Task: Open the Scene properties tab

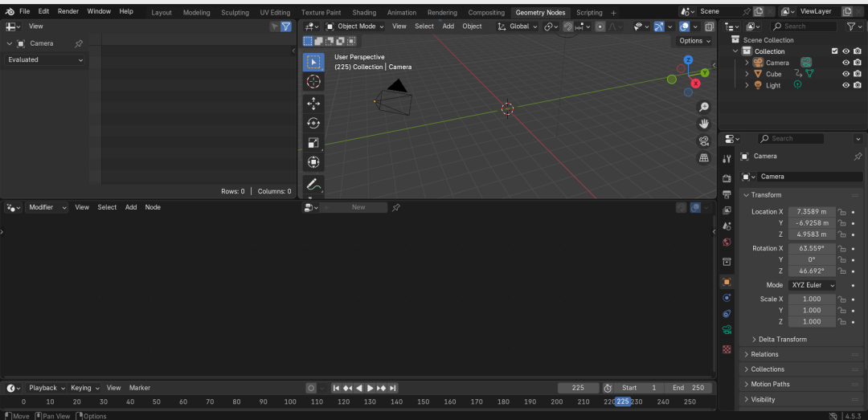Action: tap(727, 226)
